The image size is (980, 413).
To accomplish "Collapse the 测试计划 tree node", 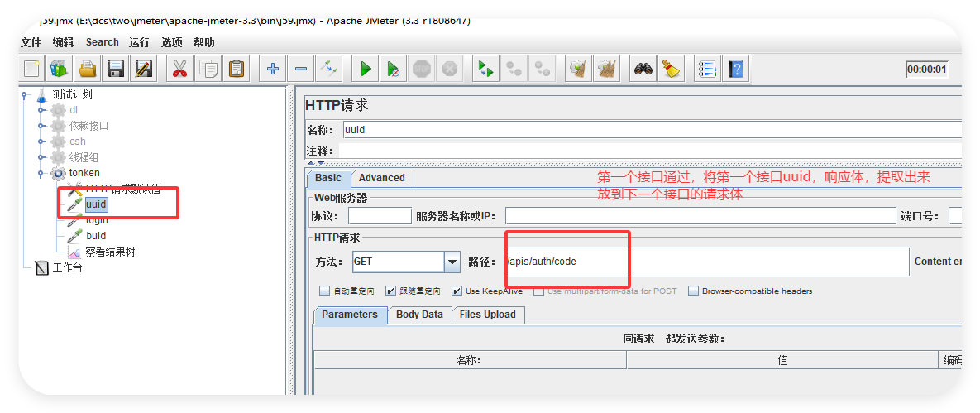I will point(25,95).
